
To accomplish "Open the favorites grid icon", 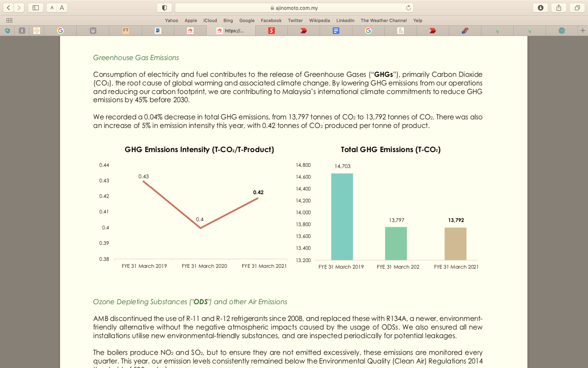I will 9,20.
